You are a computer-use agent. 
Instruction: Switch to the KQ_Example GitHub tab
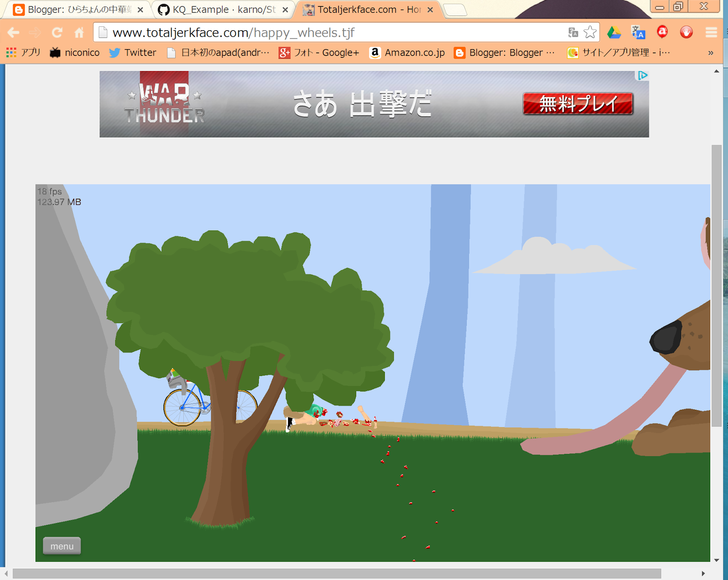point(223,10)
